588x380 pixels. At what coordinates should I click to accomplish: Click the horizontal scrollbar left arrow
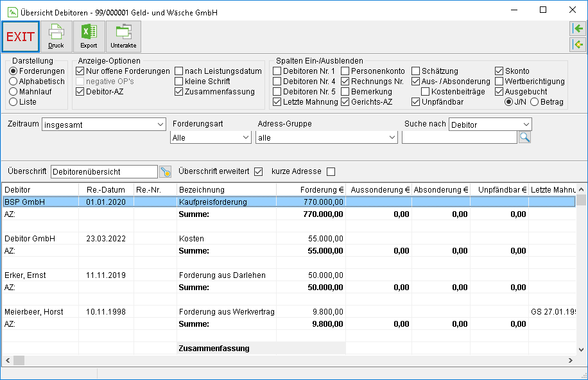click(8, 361)
